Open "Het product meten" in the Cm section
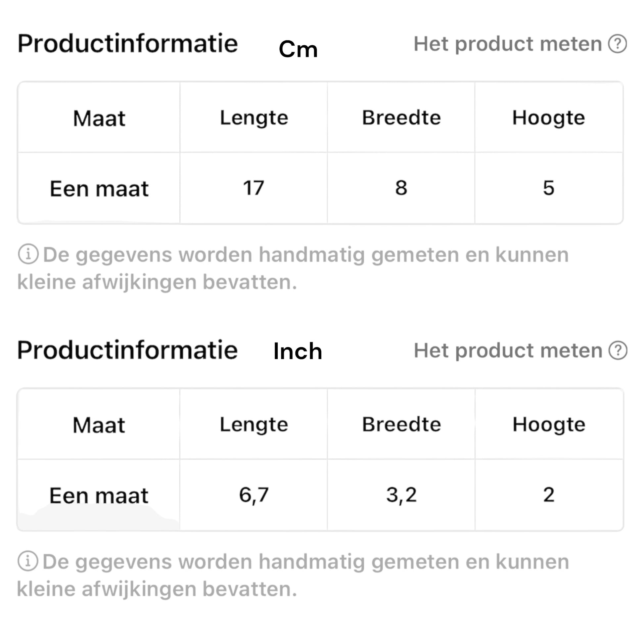The height and width of the screenshot is (644, 644). pos(508,44)
